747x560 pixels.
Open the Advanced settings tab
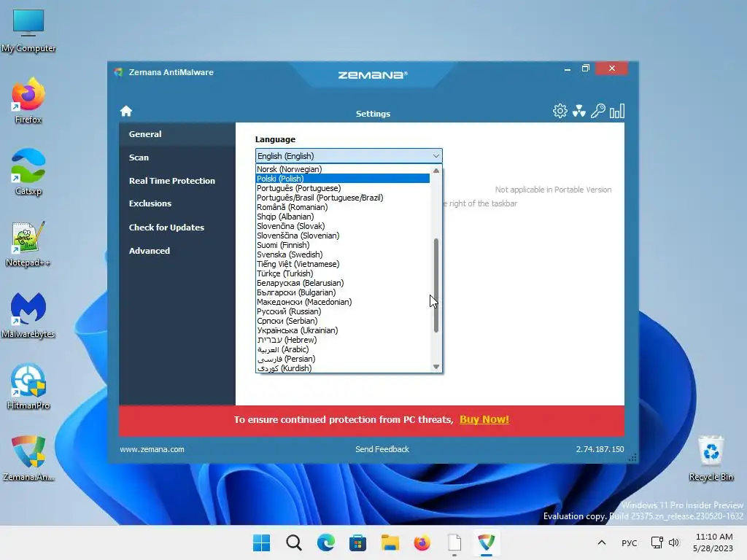177,251
